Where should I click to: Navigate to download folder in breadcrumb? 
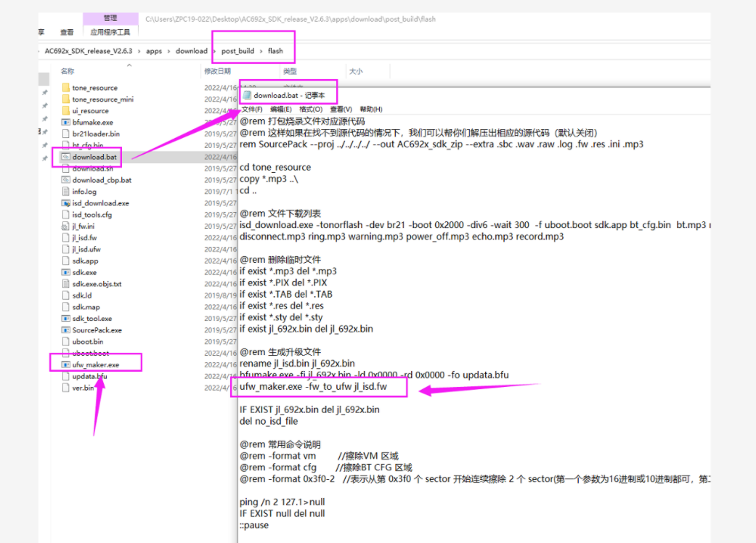[192, 51]
